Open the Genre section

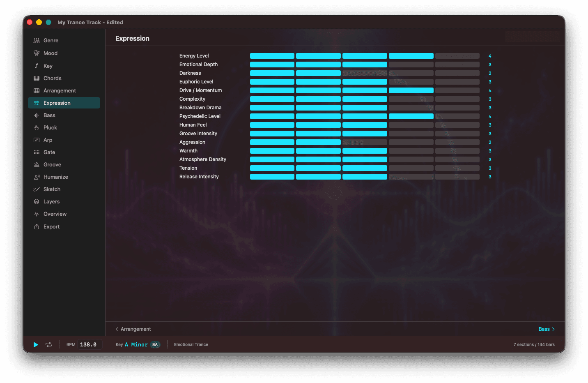click(64, 41)
